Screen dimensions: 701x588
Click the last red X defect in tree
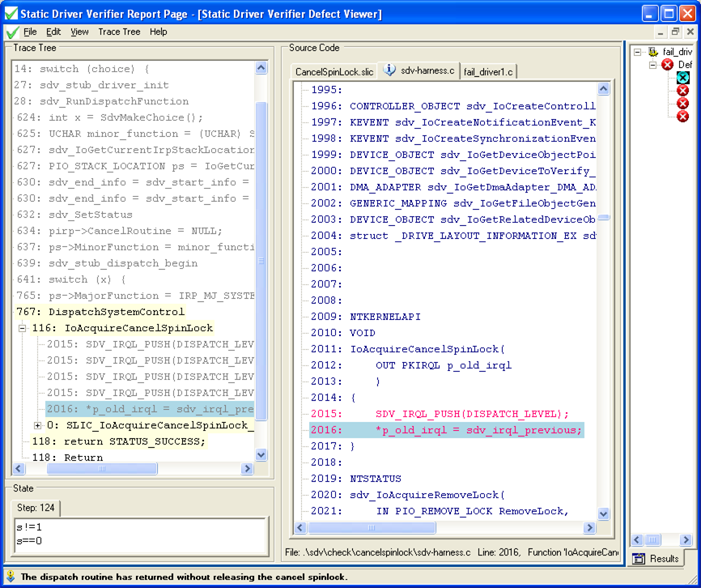click(x=683, y=116)
